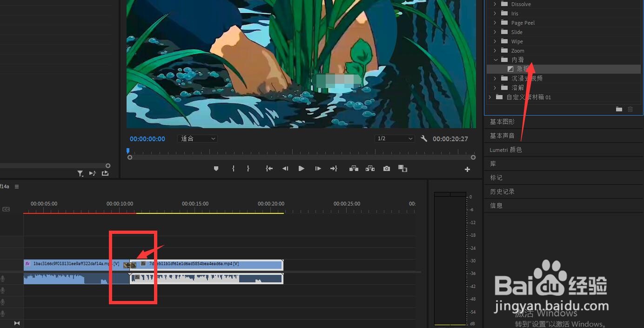Select the Page Peel folder row
The height and width of the screenshot is (328, 644).
point(563,23)
